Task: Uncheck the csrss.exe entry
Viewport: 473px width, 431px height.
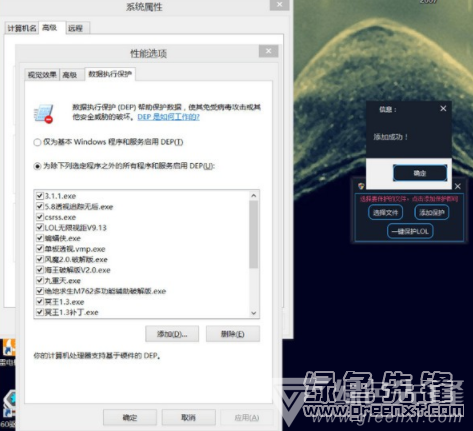Action: [40, 217]
